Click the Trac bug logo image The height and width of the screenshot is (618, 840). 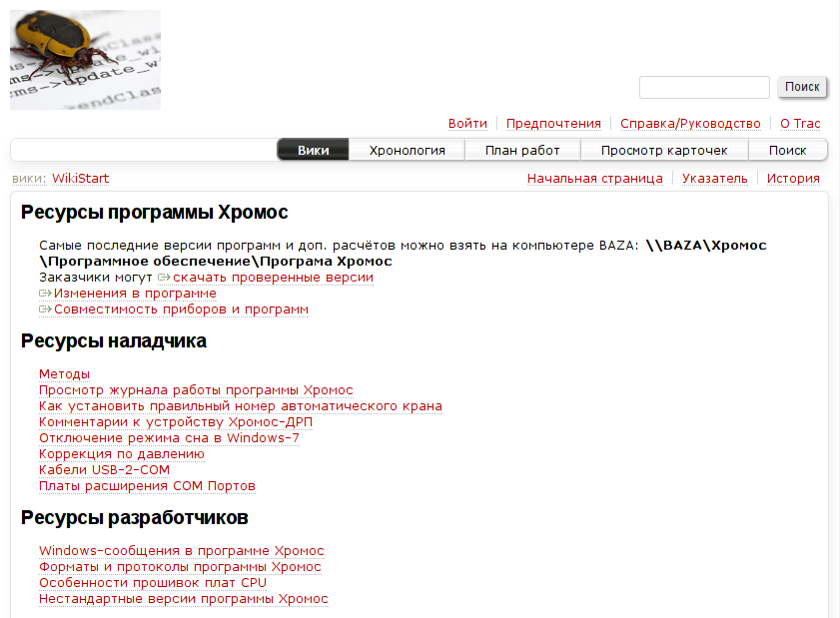[x=85, y=60]
